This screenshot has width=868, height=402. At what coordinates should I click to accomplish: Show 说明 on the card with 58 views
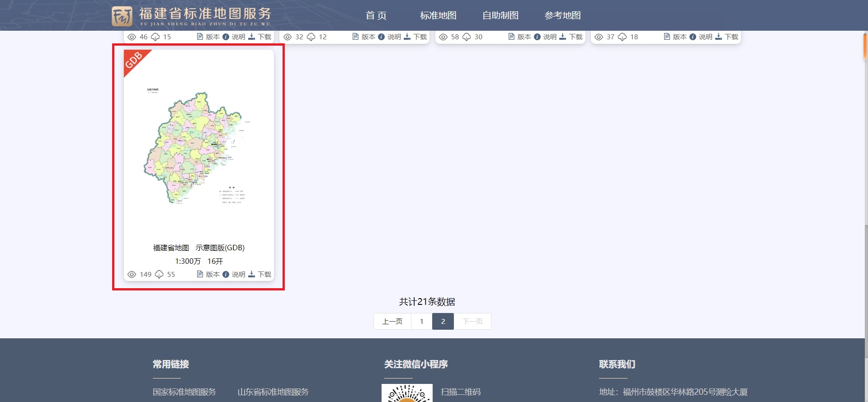545,37
